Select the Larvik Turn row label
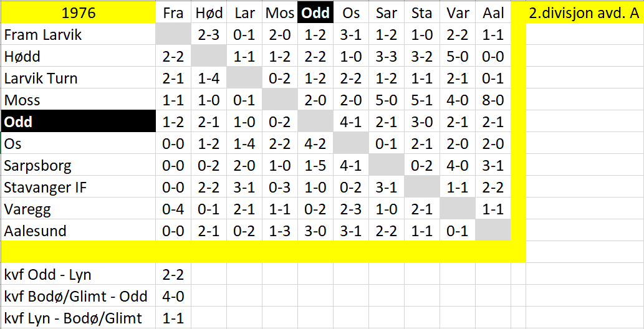 pyautogui.click(x=79, y=78)
